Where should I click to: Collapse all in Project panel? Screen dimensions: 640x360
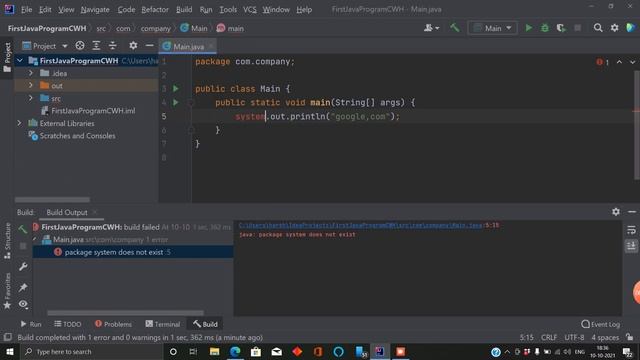tap(113, 46)
